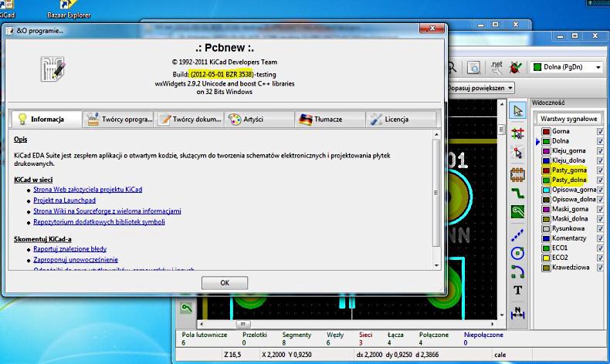Click the ECO1 layer color swatch
The width and height of the screenshot is (610, 364).
(x=546, y=248)
